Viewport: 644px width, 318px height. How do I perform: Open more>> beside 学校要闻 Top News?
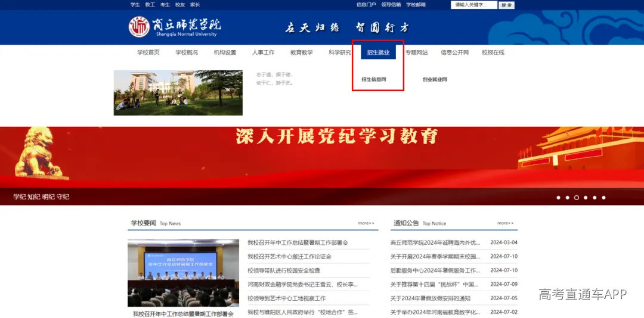(366, 223)
